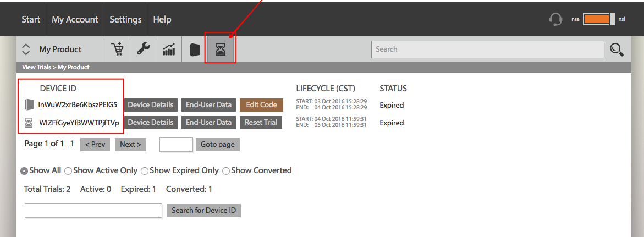Open the Start menu item
The height and width of the screenshot is (237, 644).
click(x=31, y=19)
